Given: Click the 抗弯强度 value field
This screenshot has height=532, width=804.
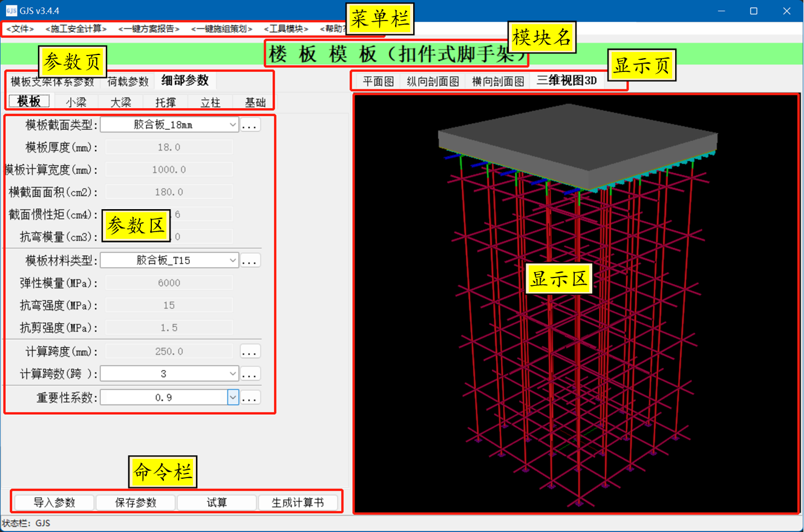Looking at the screenshot, I should click(169, 306).
